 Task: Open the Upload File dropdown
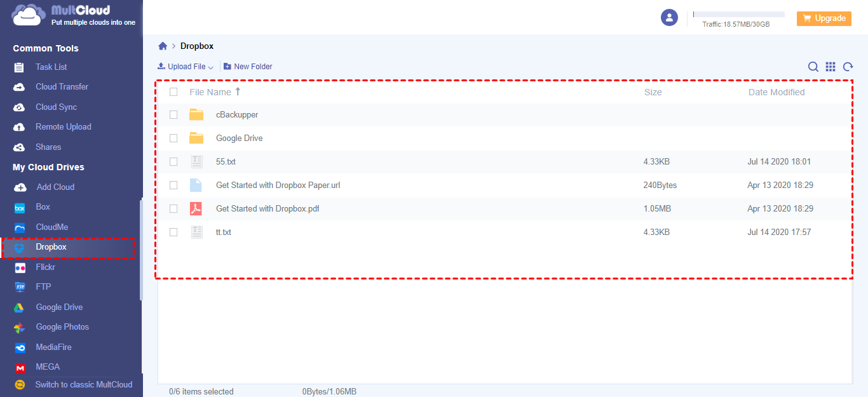186,67
